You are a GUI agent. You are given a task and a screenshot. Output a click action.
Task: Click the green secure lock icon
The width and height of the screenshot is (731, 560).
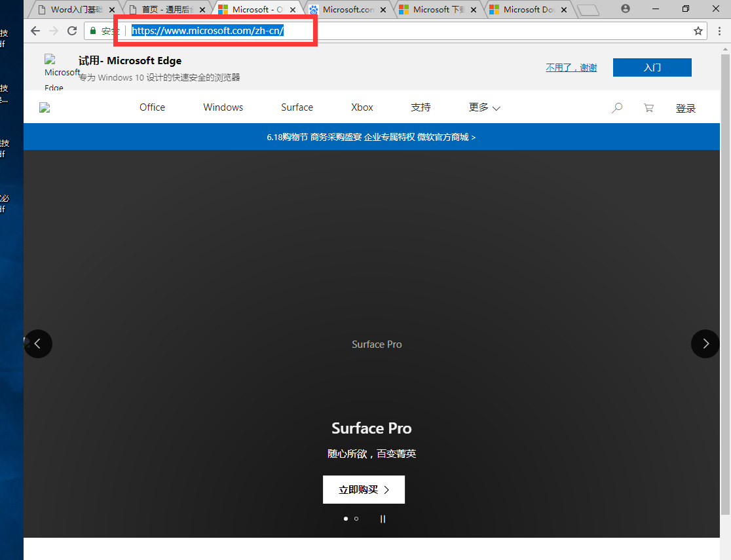coord(93,31)
